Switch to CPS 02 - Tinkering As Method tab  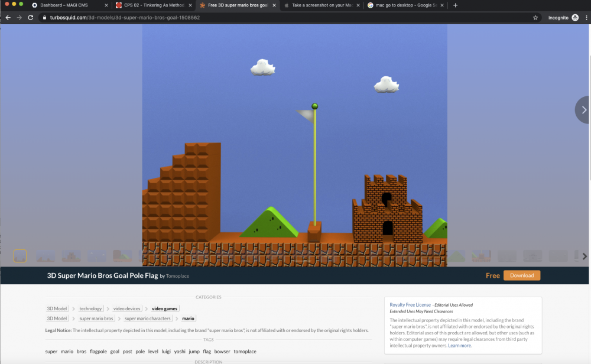pos(154,5)
